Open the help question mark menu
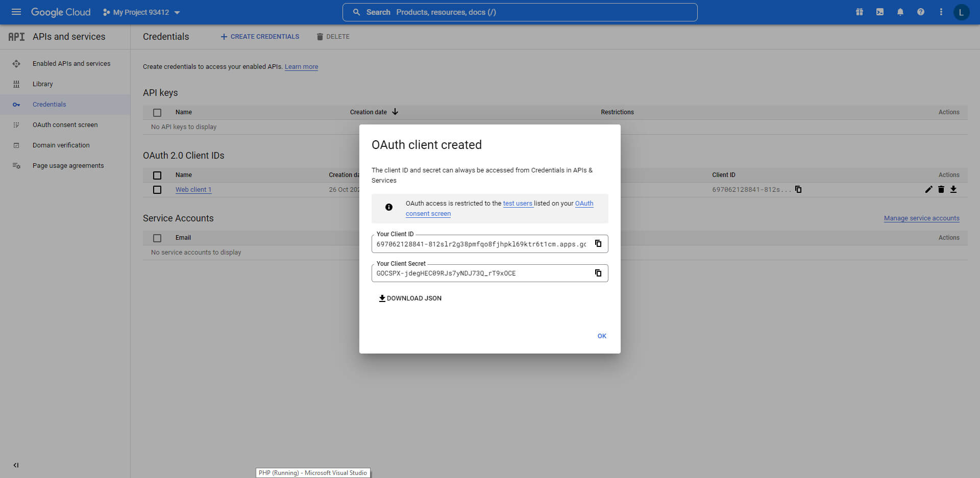The height and width of the screenshot is (478, 980). tap(921, 12)
